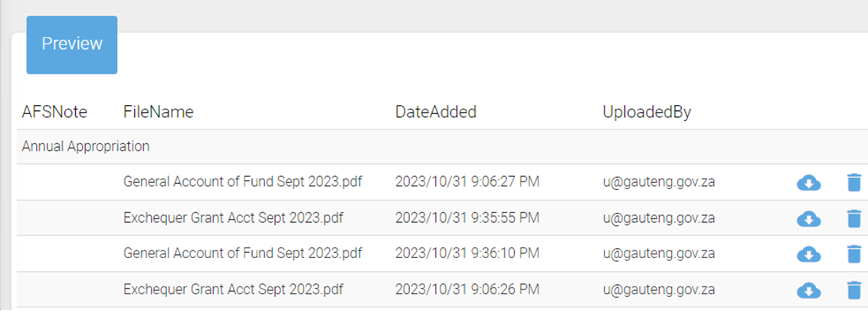Click u@gauteng.gov.za in the first row

click(659, 182)
